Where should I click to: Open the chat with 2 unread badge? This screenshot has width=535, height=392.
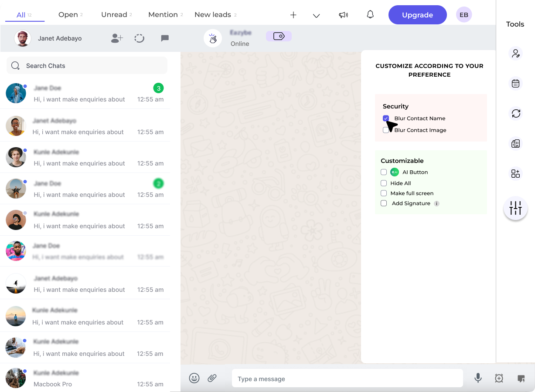85,189
